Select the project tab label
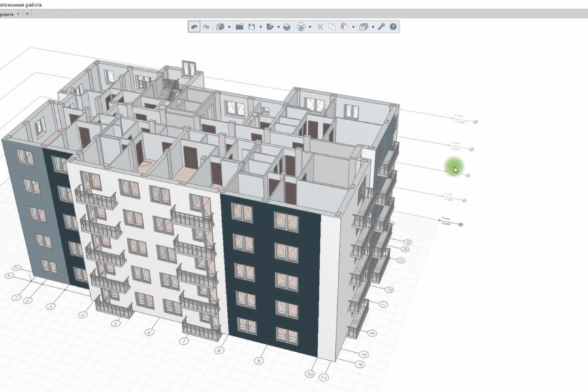Image resolution: width=588 pixels, height=392 pixels. click(x=7, y=14)
